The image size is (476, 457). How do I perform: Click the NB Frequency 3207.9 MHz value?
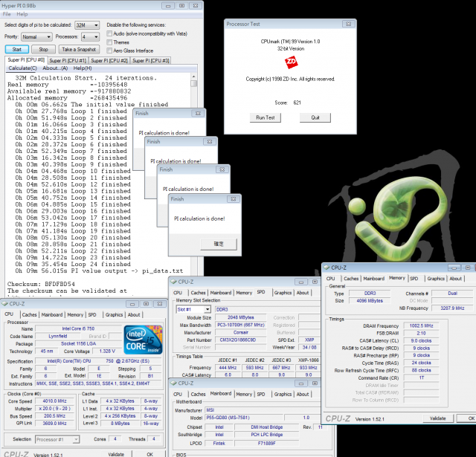click(x=452, y=308)
